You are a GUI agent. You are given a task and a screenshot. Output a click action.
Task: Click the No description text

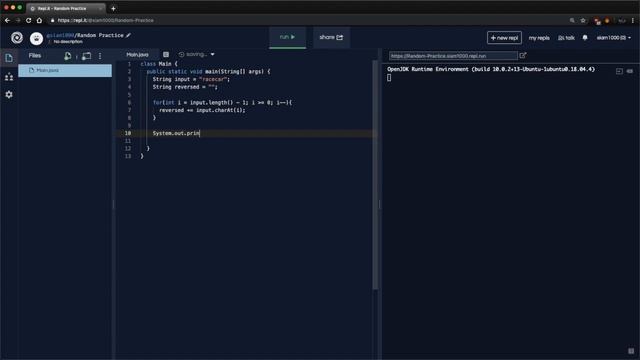point(68,42)
